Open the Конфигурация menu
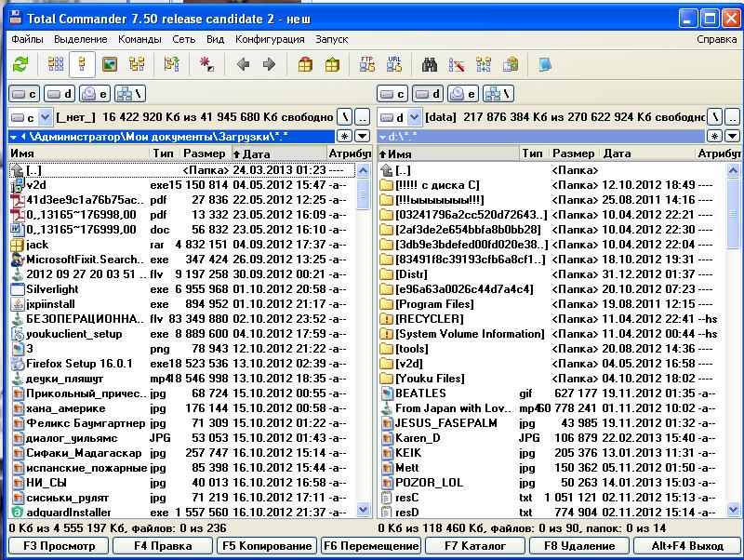 click(270, 39)
